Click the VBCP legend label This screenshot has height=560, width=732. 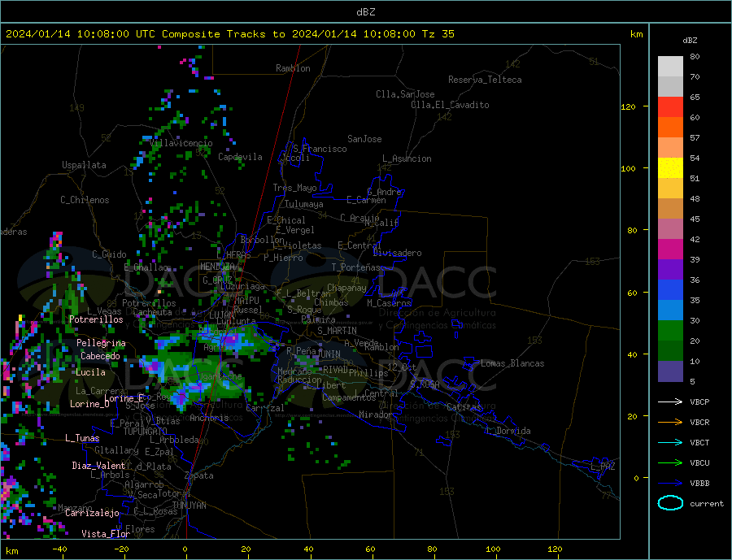[x=699, y=402]
